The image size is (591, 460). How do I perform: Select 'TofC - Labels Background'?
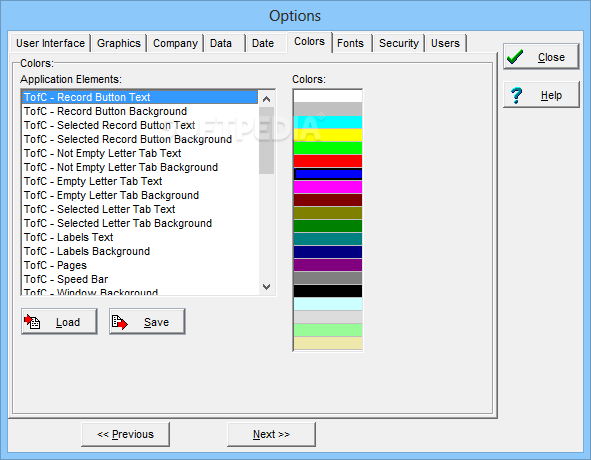pos(140,251)
